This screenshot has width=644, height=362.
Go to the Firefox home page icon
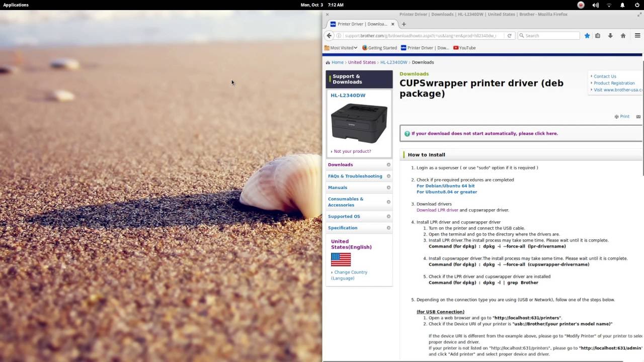tap(623, 36)
